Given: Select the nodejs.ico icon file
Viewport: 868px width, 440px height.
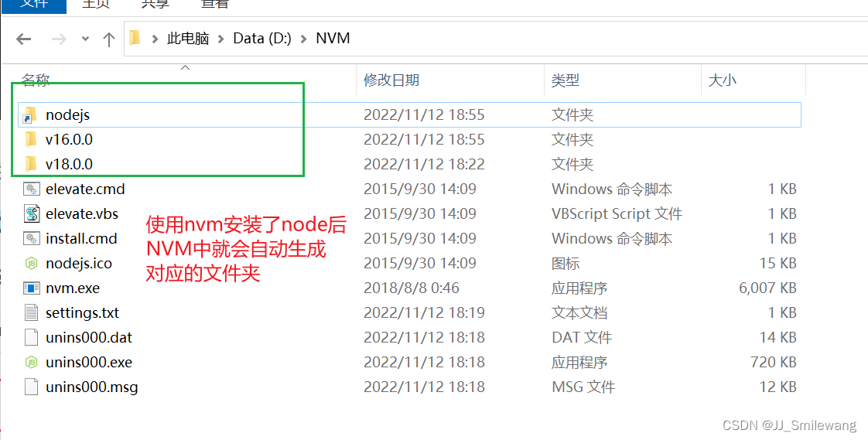Looking at the screenshot, I should pos(31,264).
